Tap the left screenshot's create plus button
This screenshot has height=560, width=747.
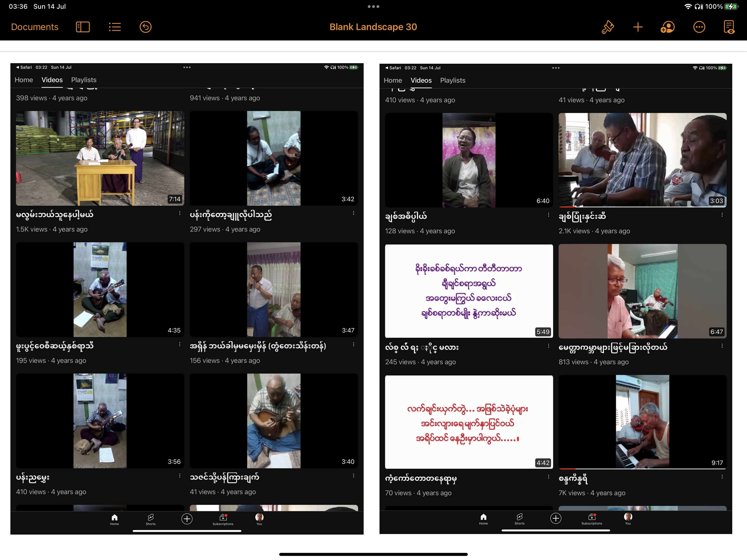[x=187, y=519]
